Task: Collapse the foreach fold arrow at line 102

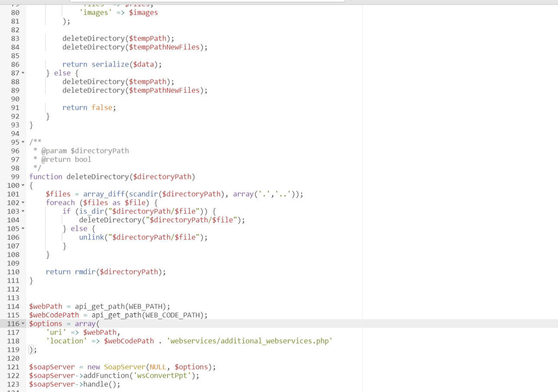Action: [x=23, y=203]
